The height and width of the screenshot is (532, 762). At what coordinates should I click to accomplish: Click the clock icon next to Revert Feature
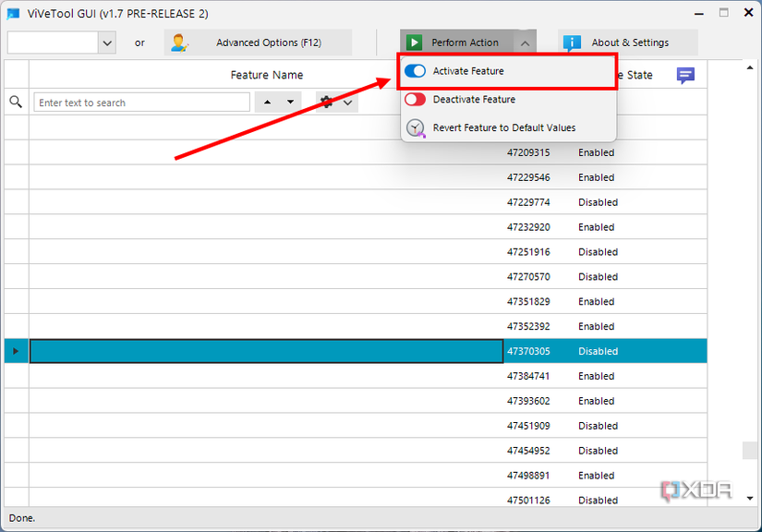(x=414, y=127)
